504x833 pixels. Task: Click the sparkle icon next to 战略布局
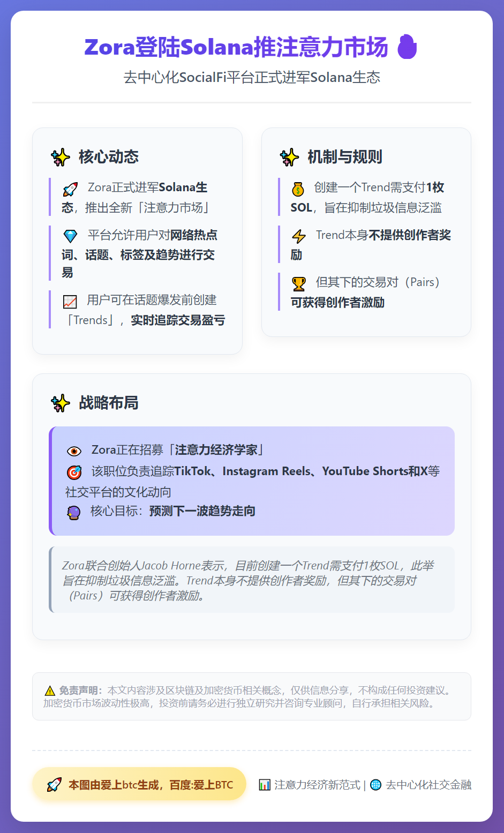coord(61,403)
